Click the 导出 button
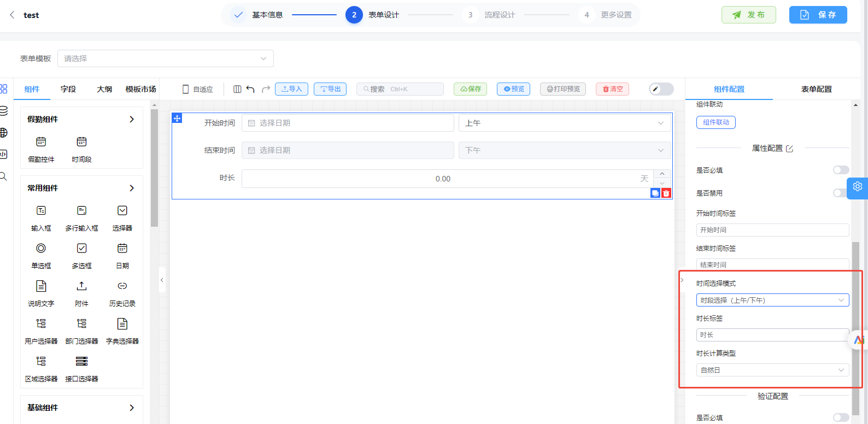Image resolution: width=868 pixels, height=424 pixels. click(330, 89)
